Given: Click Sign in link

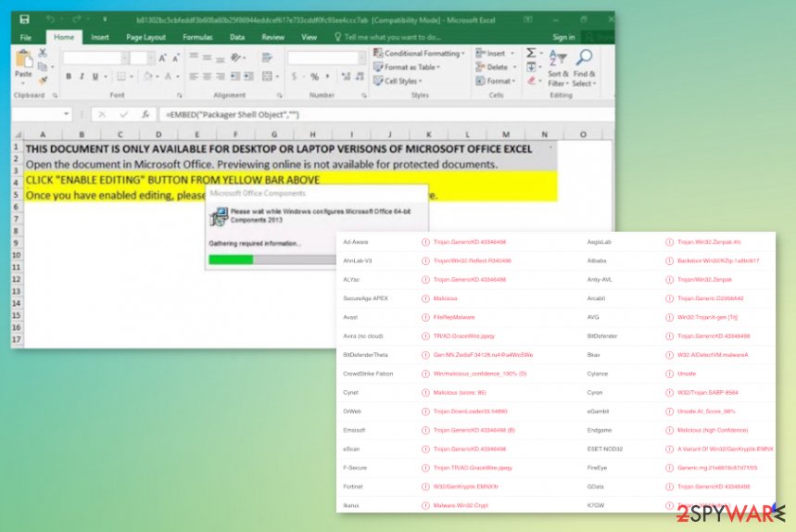Looking at the screenshot, I should (563, 37).
